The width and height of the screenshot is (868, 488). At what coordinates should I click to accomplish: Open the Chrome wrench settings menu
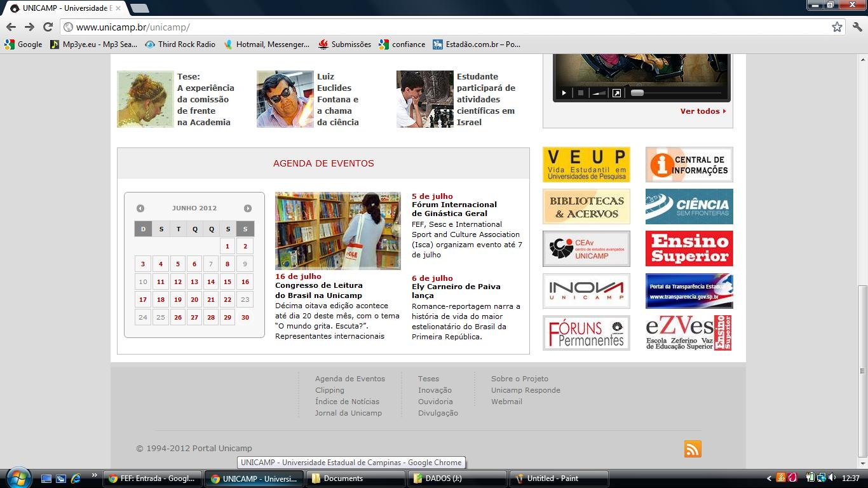[x=857, y=27]
